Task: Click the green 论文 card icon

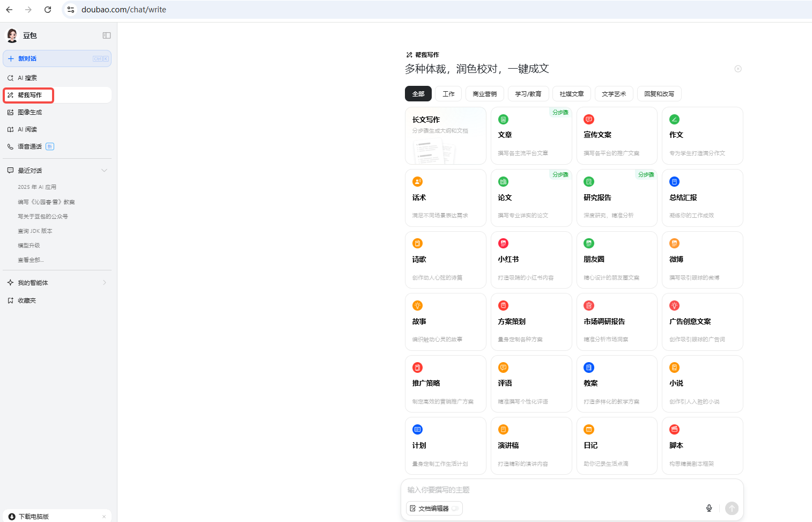Action: coord(503,182)
